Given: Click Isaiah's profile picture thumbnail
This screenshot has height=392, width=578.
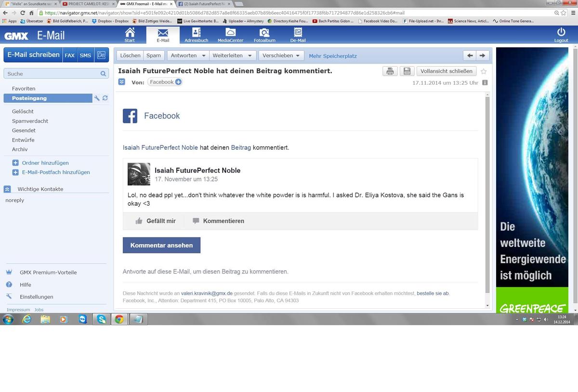Looking at the screenshot, I should [x=139, y=174].
